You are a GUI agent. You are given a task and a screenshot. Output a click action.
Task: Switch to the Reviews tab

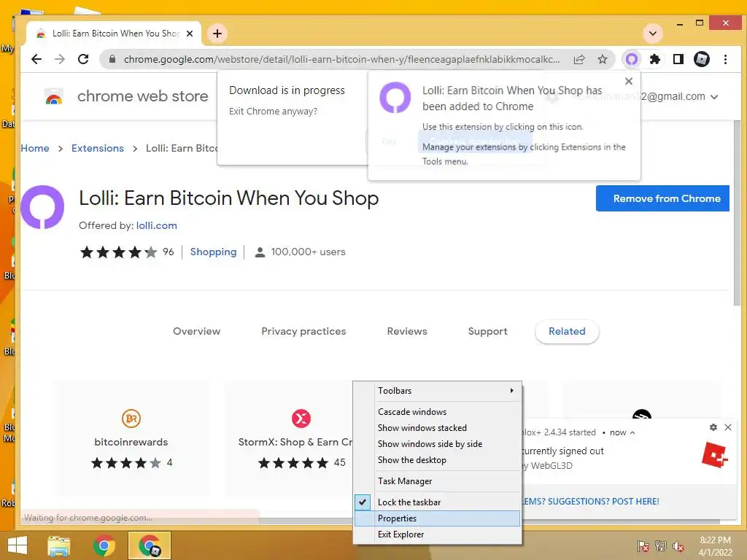[x=407, y=331]
